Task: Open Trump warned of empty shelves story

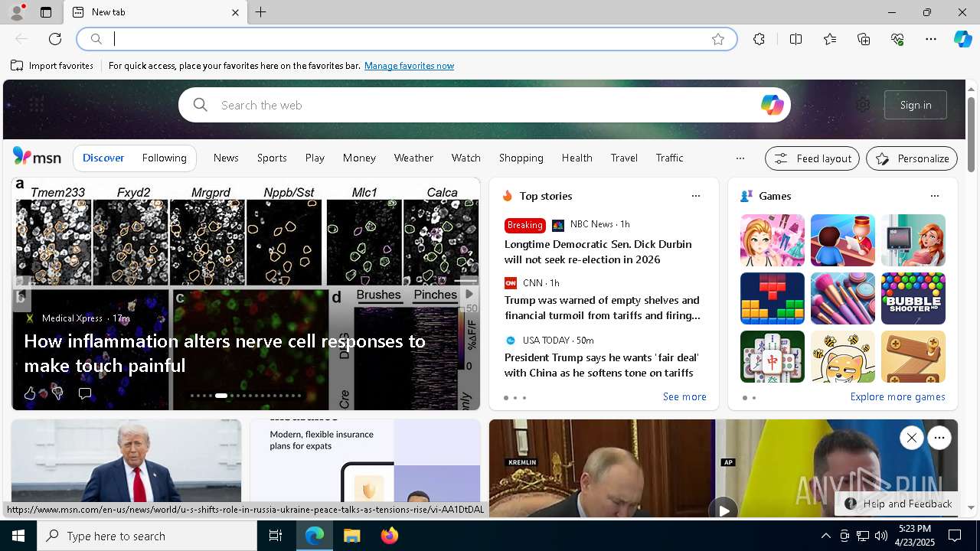Action: 603,308
